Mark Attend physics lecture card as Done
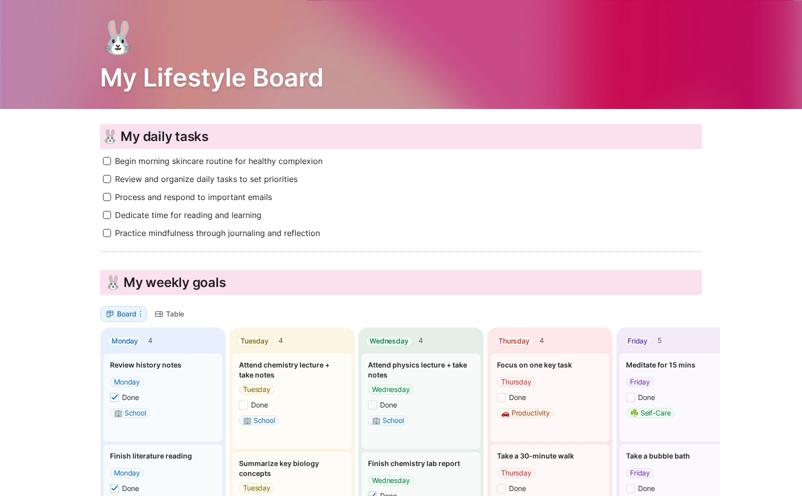Viewport: 802px width, 496px height. [x=372, y=405]
